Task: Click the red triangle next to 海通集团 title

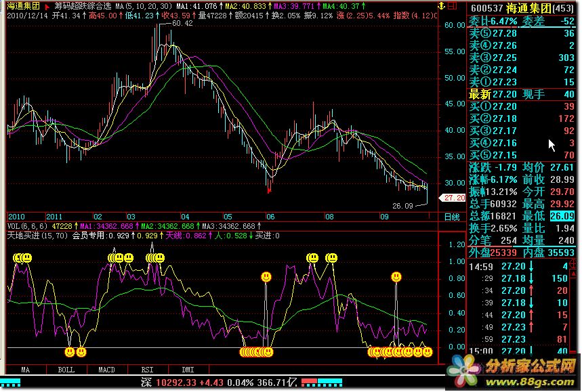Action: [47, 7]
